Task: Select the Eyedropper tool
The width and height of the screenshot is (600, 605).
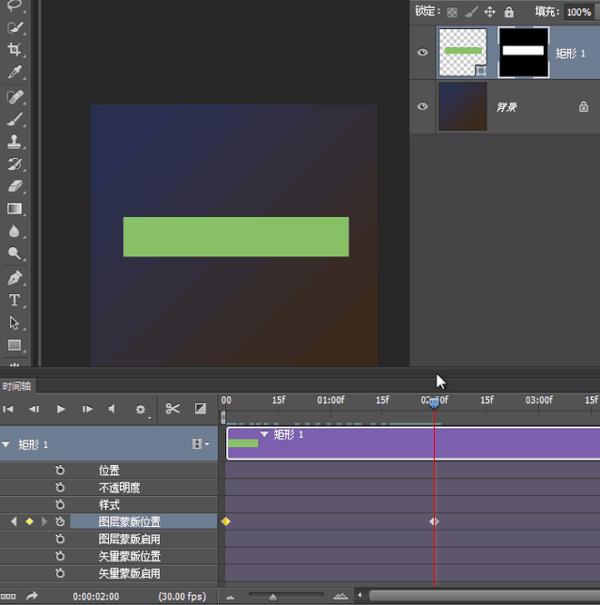Action: tap(15, 73)
